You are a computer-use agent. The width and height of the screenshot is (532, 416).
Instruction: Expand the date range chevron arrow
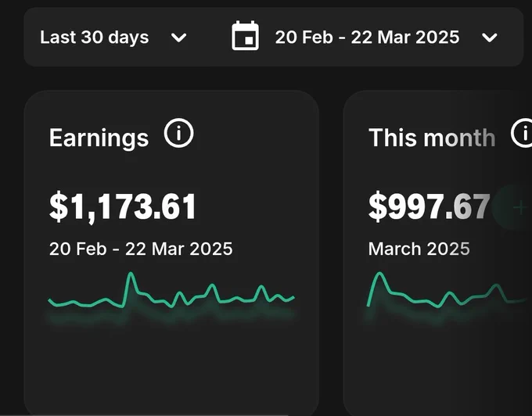click(x=490, y=38)
